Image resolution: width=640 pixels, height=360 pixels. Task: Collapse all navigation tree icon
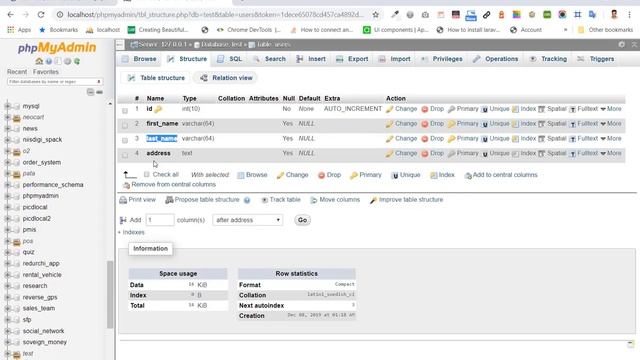[90, 92]
